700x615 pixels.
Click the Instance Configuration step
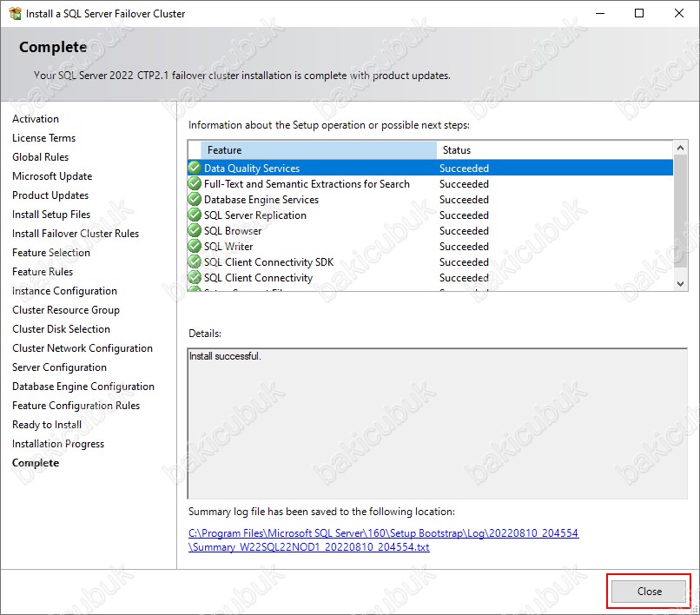click(x=65, y=291)
